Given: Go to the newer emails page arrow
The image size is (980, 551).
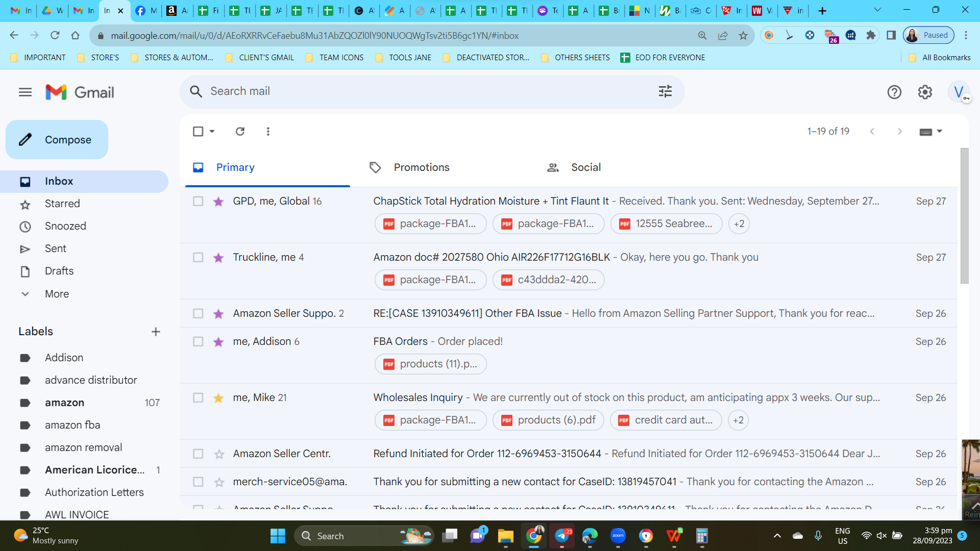Looking at the screenshot, I should point(872,132).
